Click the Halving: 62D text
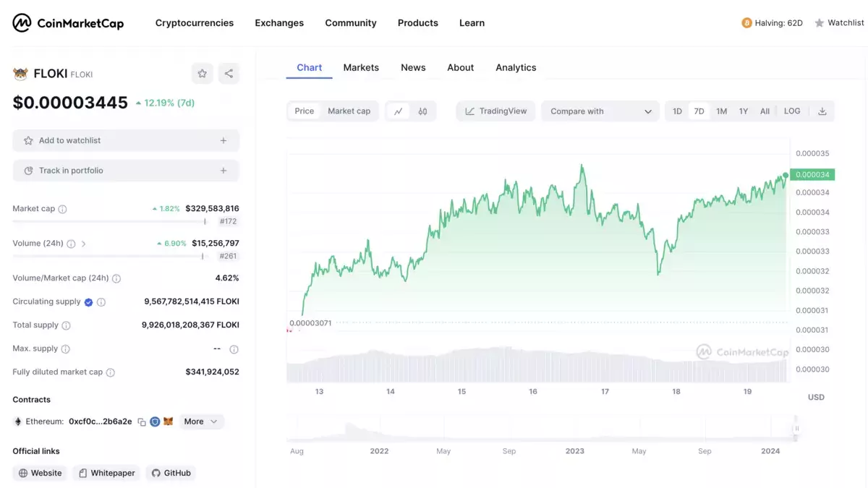Screen dimensions: 868x488 point(778,23)
